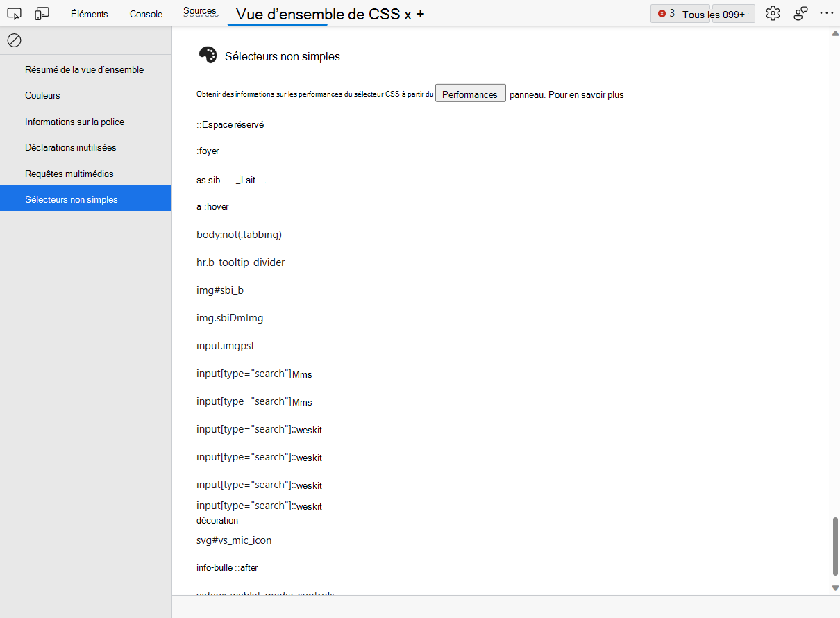Click the img#sbi_b selector

coord(220,290)
